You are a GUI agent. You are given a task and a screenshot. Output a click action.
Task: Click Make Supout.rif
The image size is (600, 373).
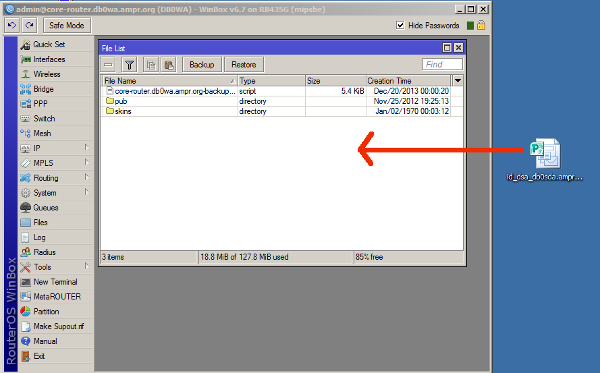pos(56,326)
